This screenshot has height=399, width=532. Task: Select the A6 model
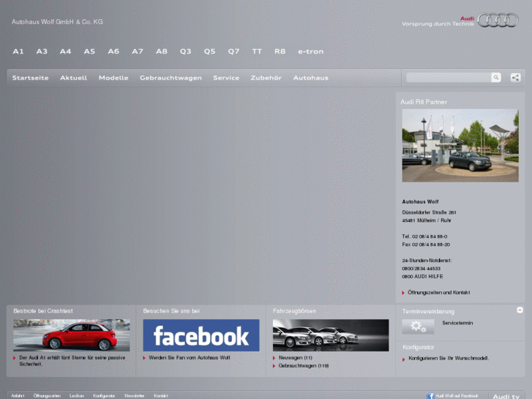(113, 51)
